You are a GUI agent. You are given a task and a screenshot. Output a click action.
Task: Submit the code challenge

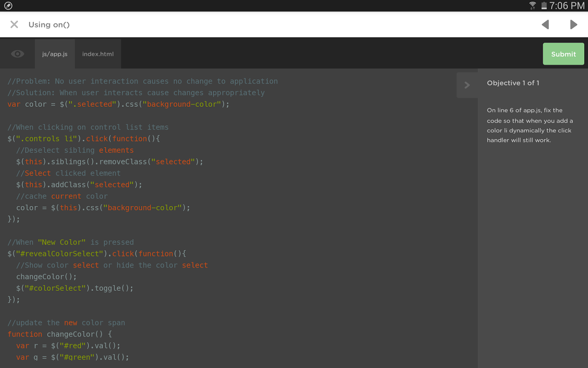point(563,54)
